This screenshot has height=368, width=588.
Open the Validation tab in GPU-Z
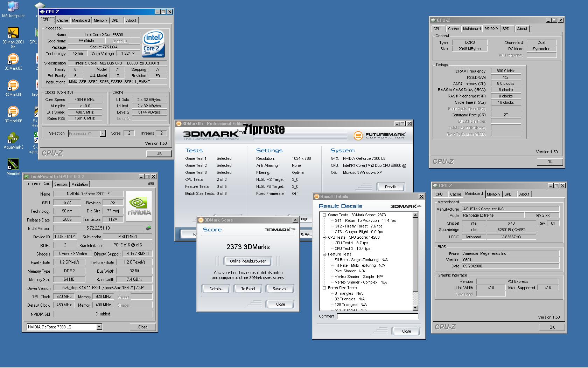tap(80, 184)
